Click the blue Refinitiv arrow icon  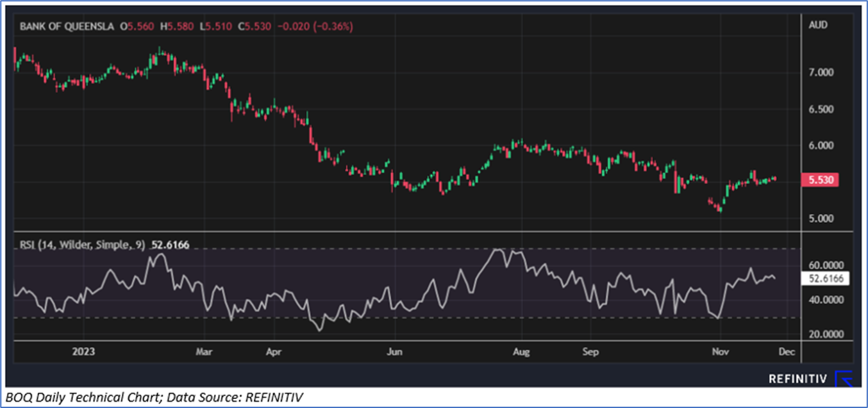coord(843,379)
